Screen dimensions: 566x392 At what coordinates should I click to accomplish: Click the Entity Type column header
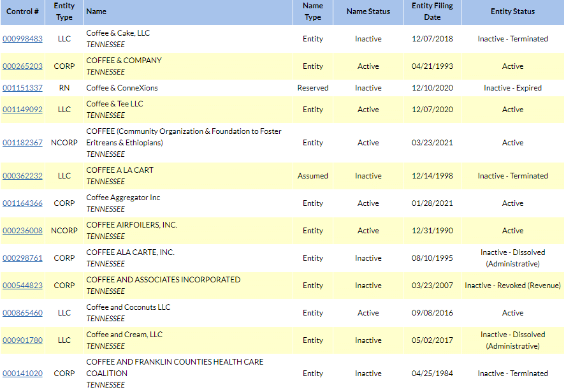pos(64,11)
